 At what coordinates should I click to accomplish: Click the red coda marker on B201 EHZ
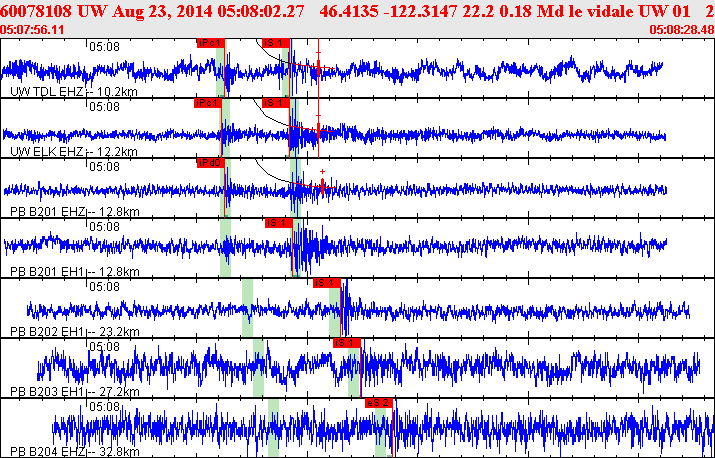pyautogui.click(x=322, y=186)
